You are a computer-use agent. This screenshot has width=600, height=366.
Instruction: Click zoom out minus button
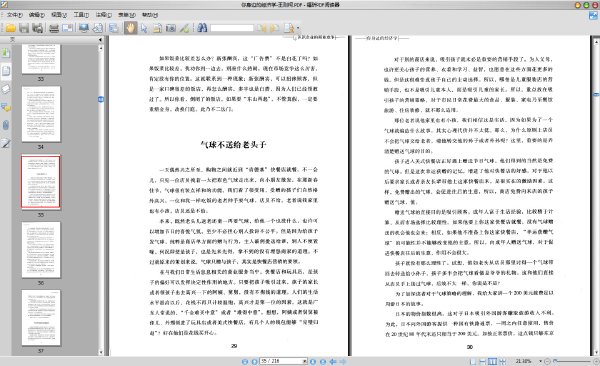tap(547, 361)
